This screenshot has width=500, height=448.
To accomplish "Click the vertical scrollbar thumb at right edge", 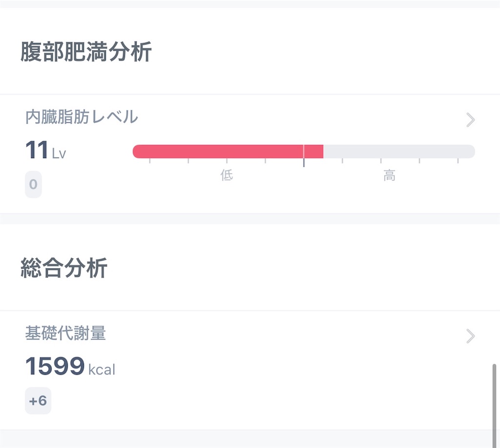I will 494,406.
